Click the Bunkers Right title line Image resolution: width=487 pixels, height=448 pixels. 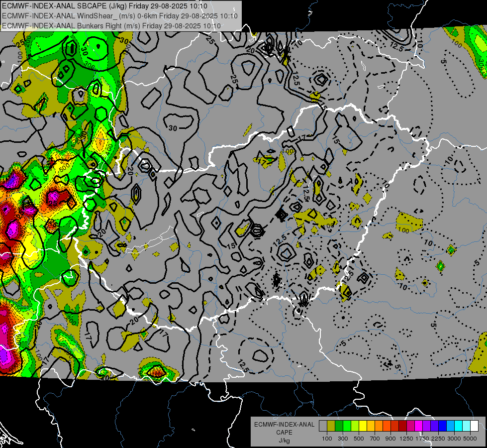point(111,26)
